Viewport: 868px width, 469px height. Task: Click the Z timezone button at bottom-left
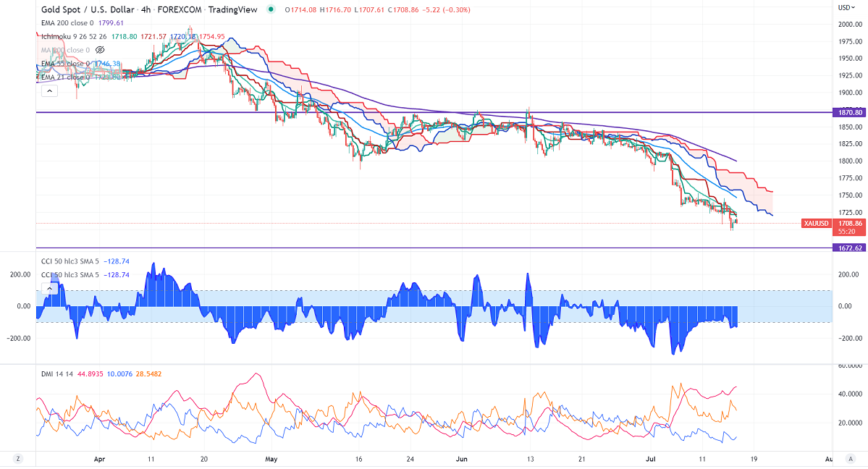17,458
